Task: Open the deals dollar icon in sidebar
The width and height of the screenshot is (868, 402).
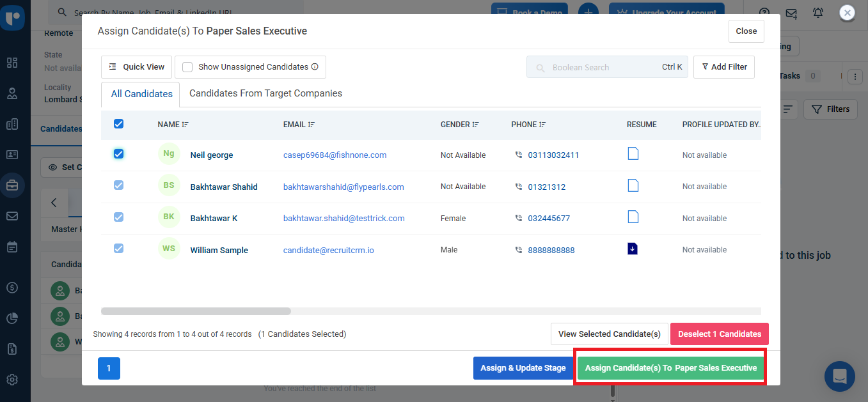Action: click(12, 288)
